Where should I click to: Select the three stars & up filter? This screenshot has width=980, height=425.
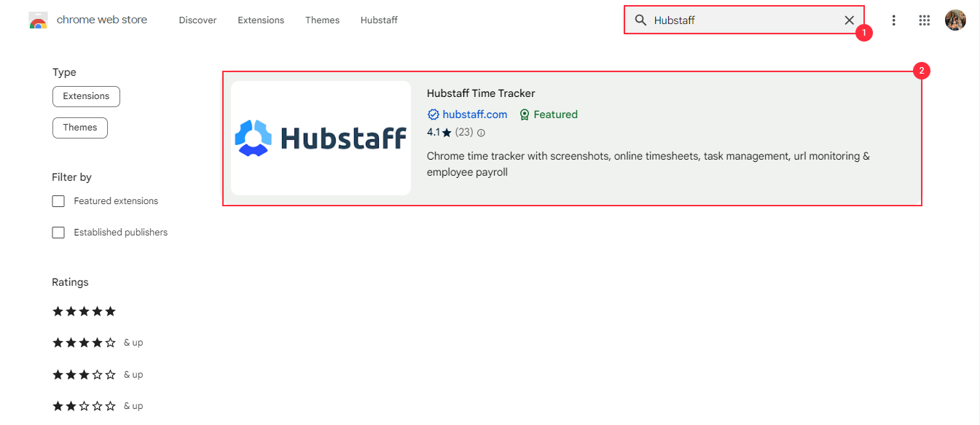[98, 375]
